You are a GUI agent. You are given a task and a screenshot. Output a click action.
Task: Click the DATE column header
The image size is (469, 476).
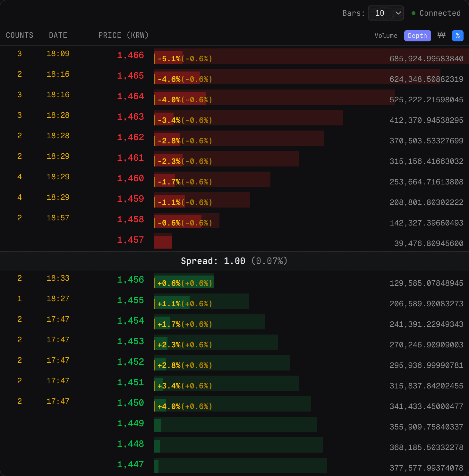[x=58, y=35]
